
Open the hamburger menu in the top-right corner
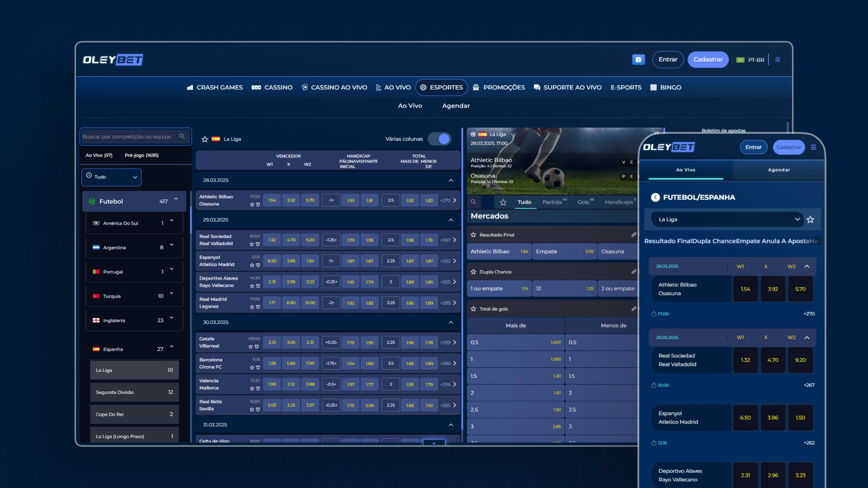point(778,59)
